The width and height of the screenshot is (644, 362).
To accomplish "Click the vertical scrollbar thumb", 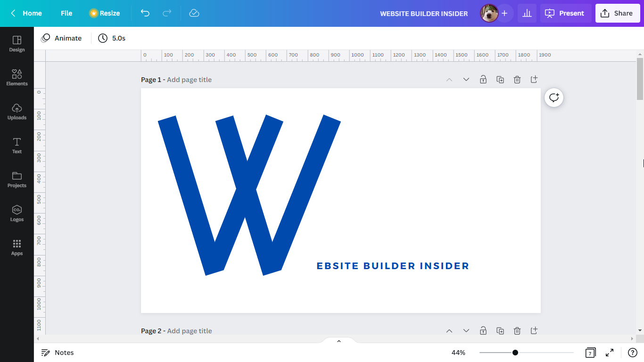I will pos(640,79).
